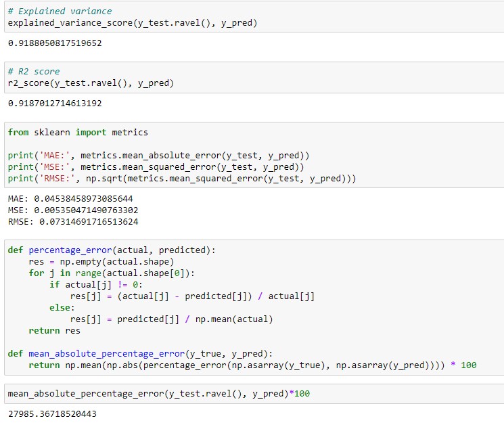Select the output 0.9187012714613192
This screenshot has height=429, width=504.
(x=55, y=104)
